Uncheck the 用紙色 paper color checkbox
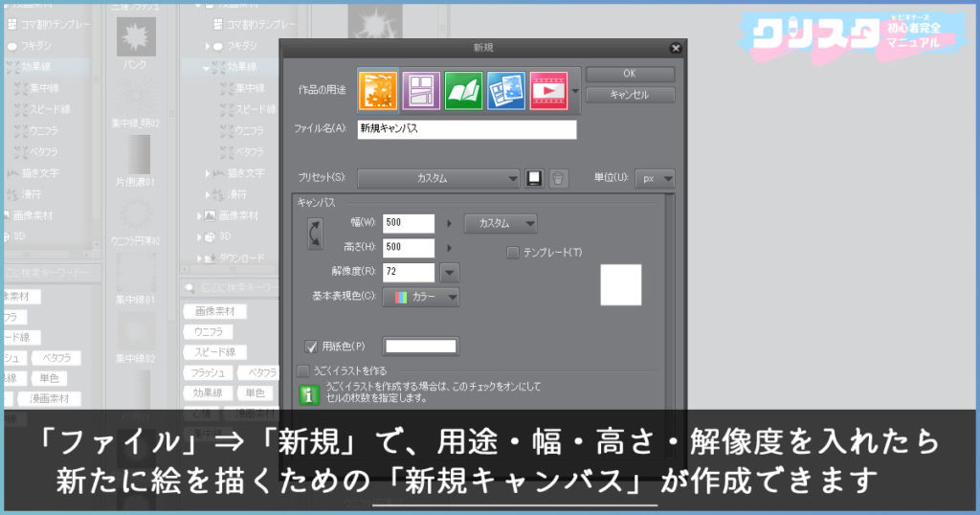 coord(311,347)
